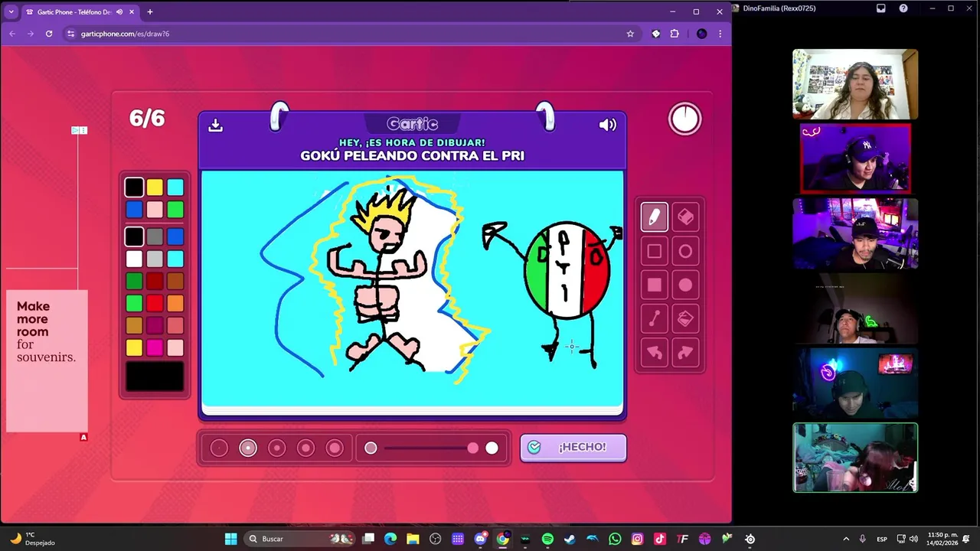The width and height of the screenshot is (980, 551).
Task: Open Spotify from the taskbar
Action: (547, 539)
